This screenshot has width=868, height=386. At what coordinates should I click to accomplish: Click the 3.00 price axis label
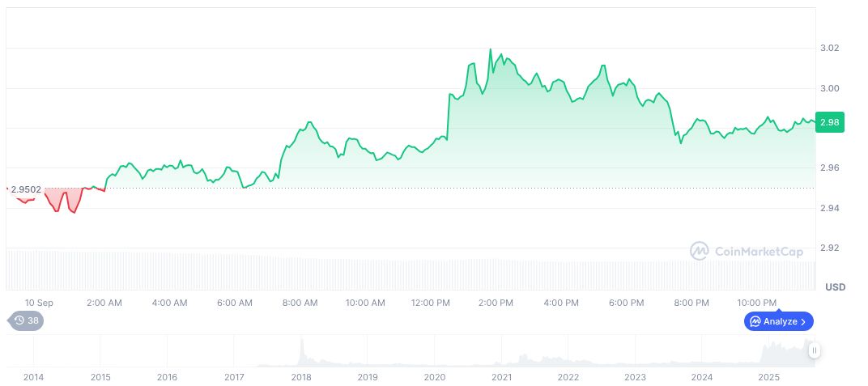click(x=829, y=88)
